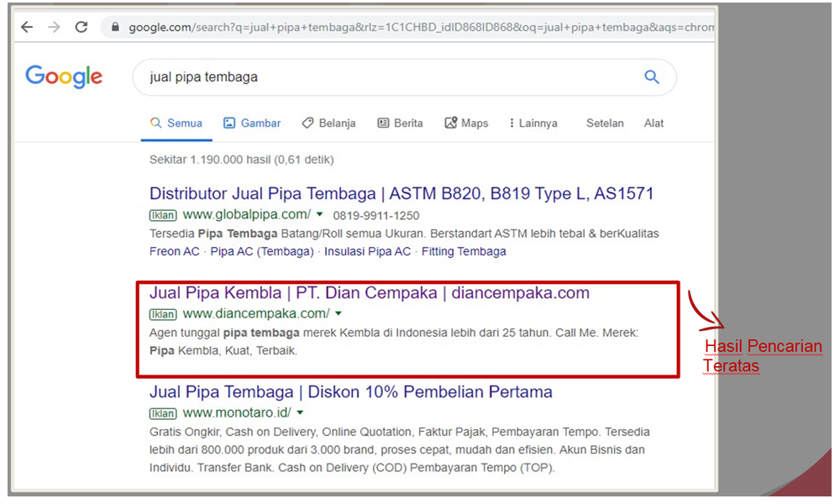Open the Pipa AC (Tembaga) sitelink

tap(262, 251)
